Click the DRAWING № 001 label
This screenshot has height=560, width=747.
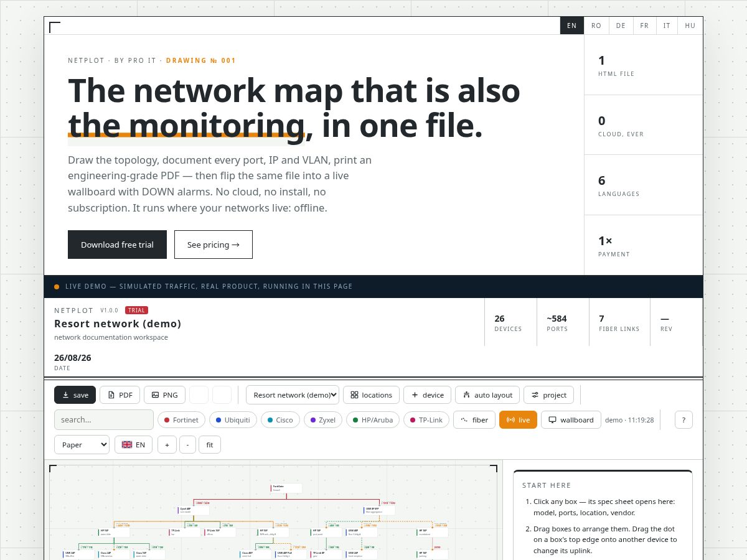201,60
